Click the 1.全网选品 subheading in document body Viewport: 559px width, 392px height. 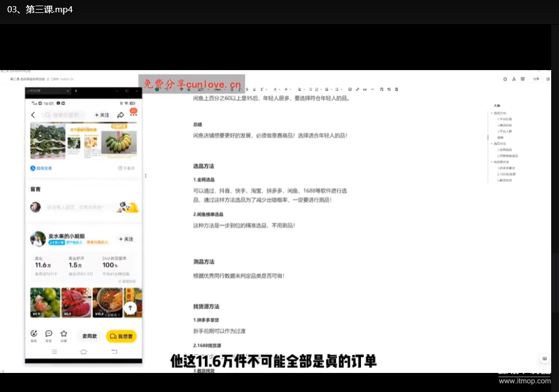click(x=204, y=179)
